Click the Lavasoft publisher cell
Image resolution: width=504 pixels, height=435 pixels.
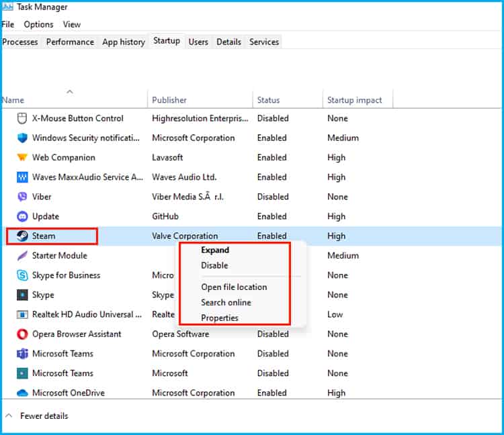point(167,158)
